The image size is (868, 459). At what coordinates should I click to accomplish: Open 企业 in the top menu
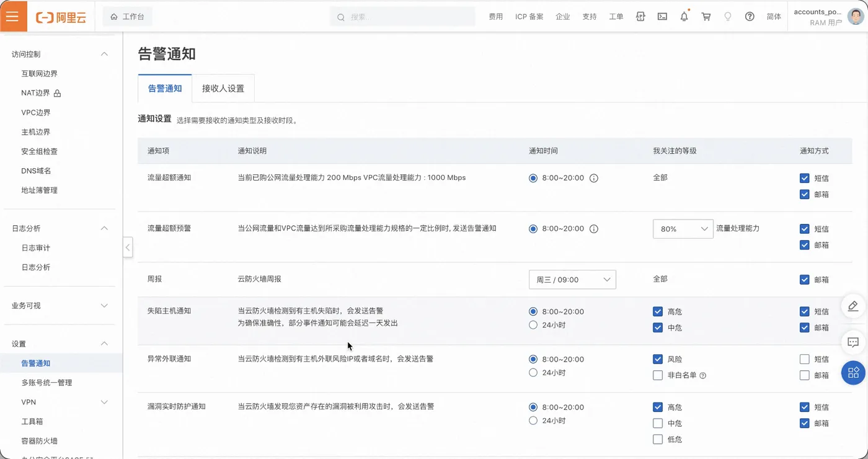tap(563, 17)
